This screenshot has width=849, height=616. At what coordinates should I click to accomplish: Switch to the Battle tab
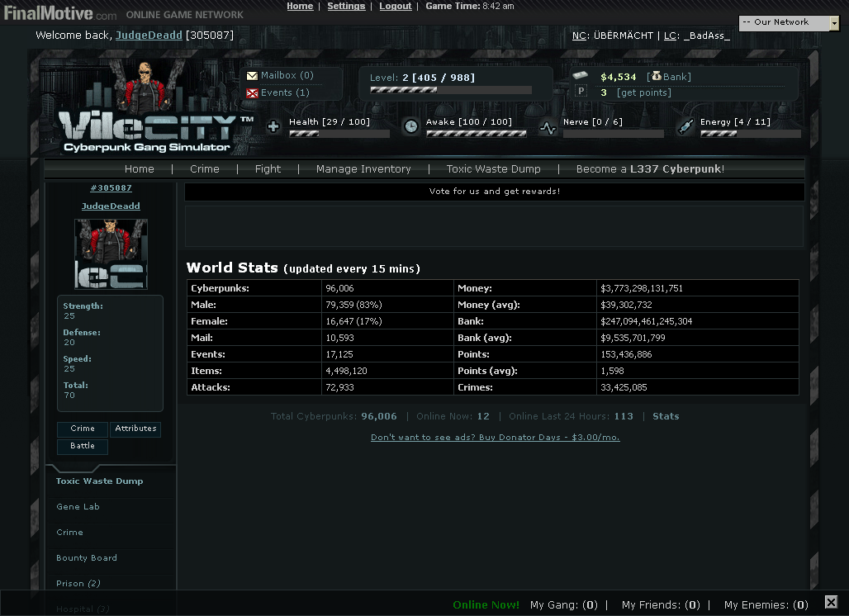pos(83,446)
